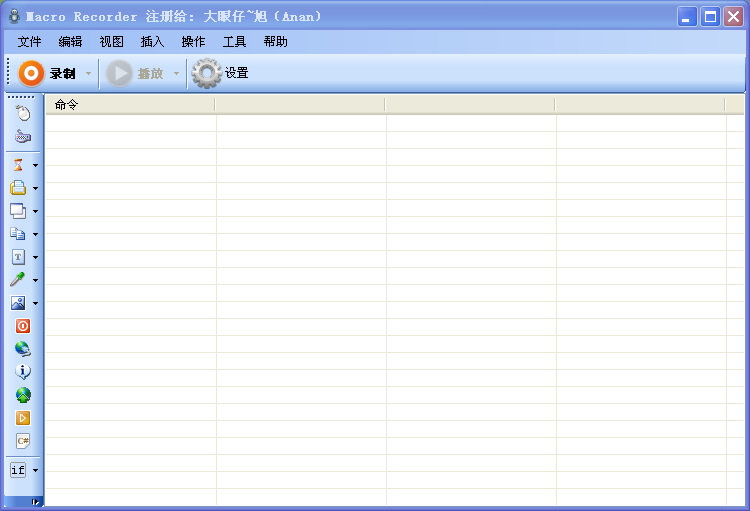The height and width of the screenshot is (511, 750).
Task: Open the 编辑 menu
Action: tap(70, 42)
